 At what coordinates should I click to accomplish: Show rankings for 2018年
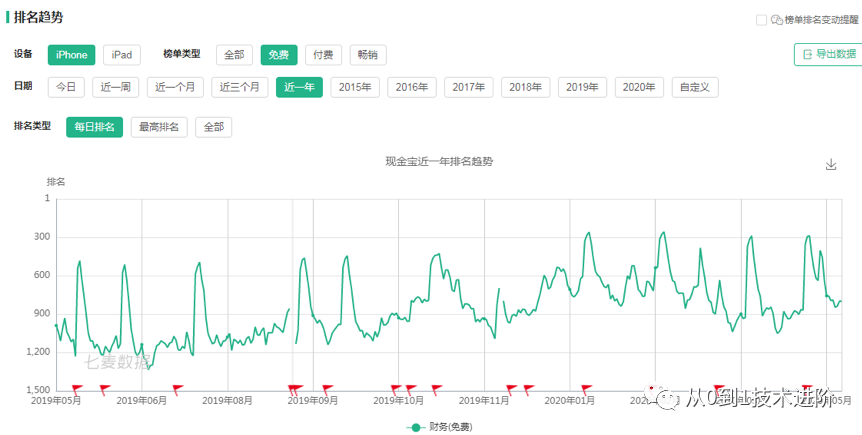click(x=526, y=87)
